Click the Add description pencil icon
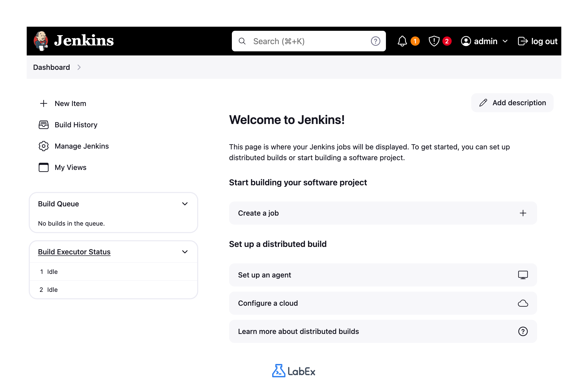This screenshot has width=588, height=384. [483, 102]
